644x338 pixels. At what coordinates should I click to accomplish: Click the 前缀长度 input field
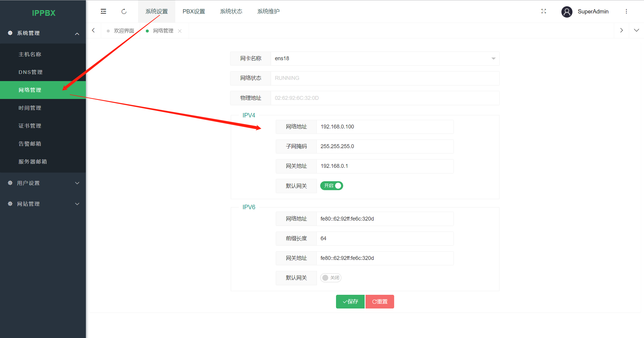385,238
